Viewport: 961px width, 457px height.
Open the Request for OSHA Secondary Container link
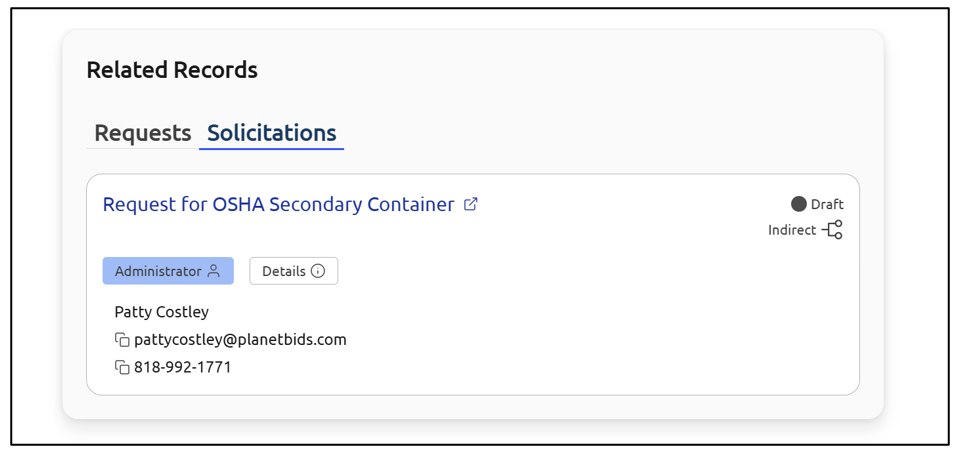[278, 205]
